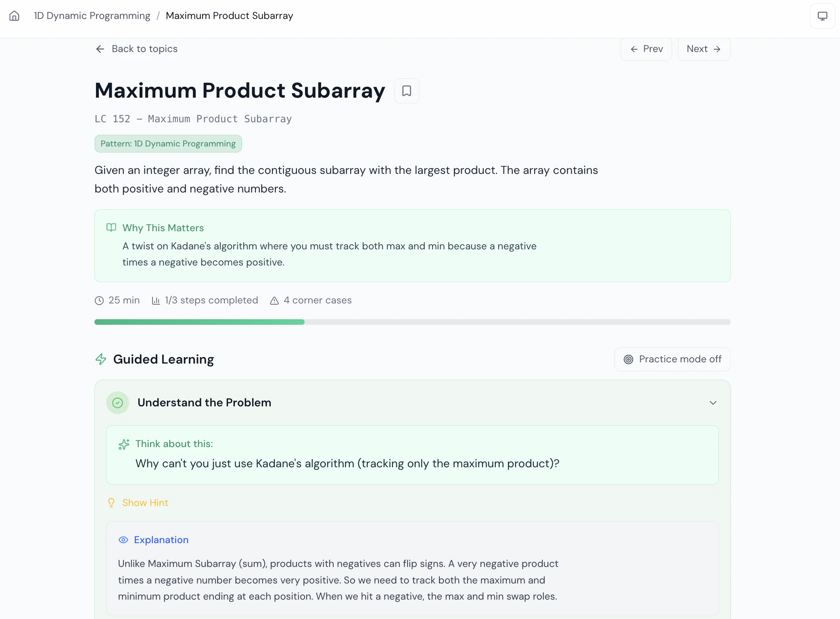The height and width of the screenshot is (619, 840).
Task: Select Maximum Product Subarray breadcrumb item
Action: (229, 16)
